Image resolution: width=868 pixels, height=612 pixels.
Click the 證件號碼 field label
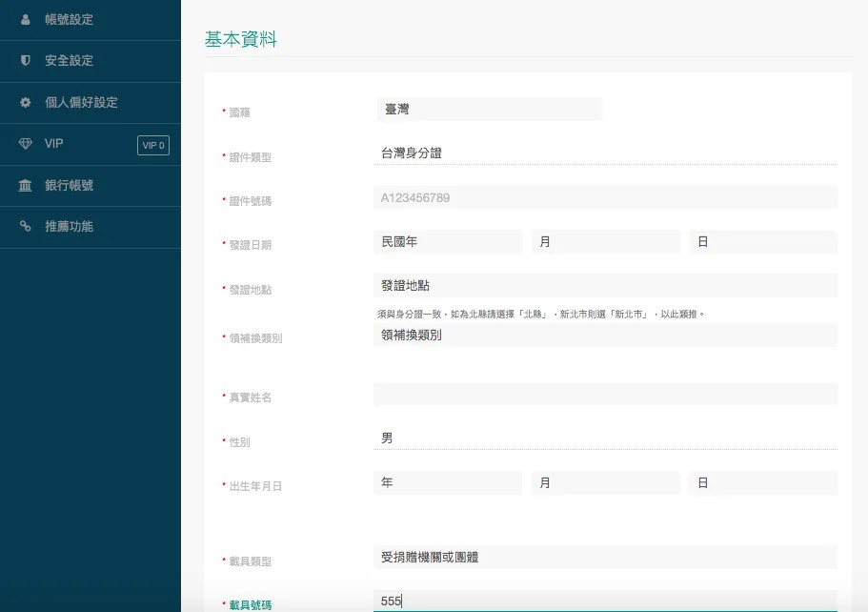(x=251, y=201)
